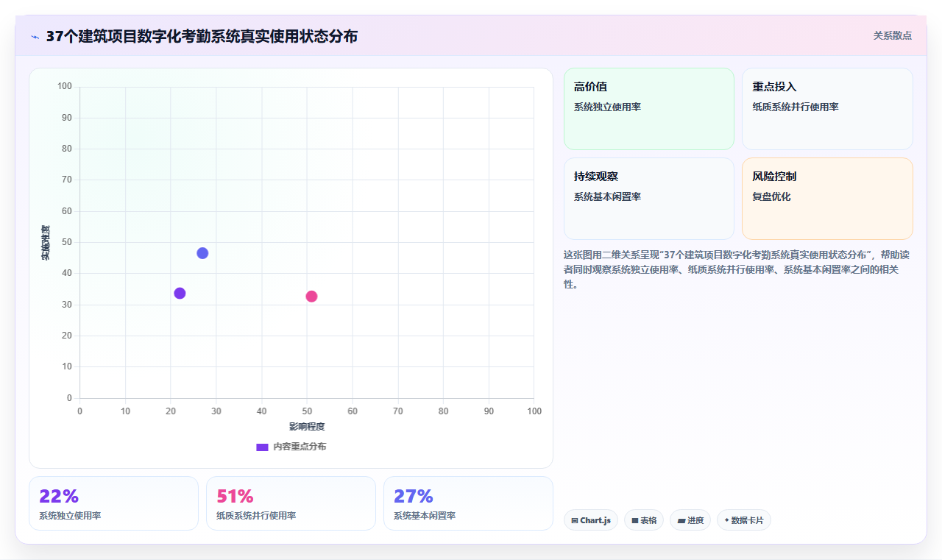Click the 内容重点分布 legend label
Image resolution: width=942 pixels, height=560 pixels.
300,447
